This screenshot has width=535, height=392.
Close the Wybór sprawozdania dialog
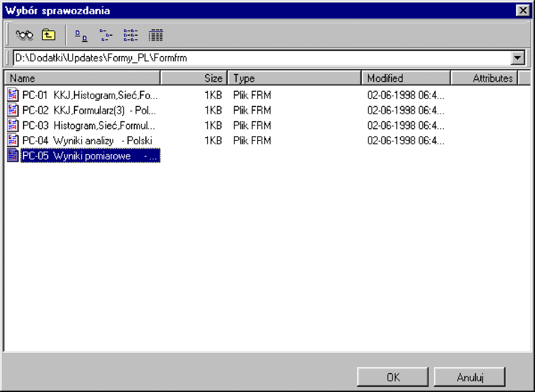pyautogui.click(x=523, y=10)
